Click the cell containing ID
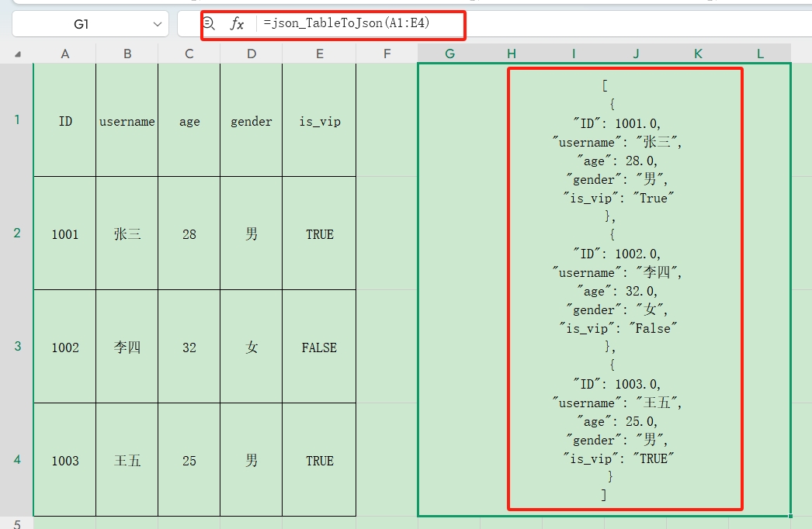The height and width of the screenshot is (529, 812). (64, 120)
